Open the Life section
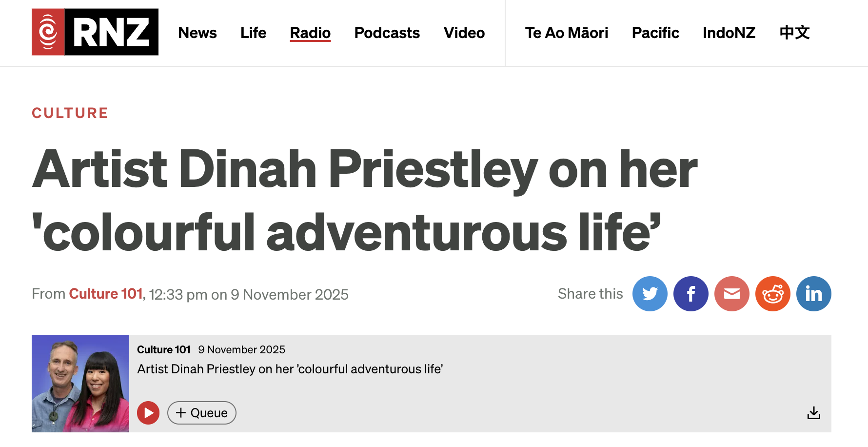868x447 pixels. click(x=253, y=33)
